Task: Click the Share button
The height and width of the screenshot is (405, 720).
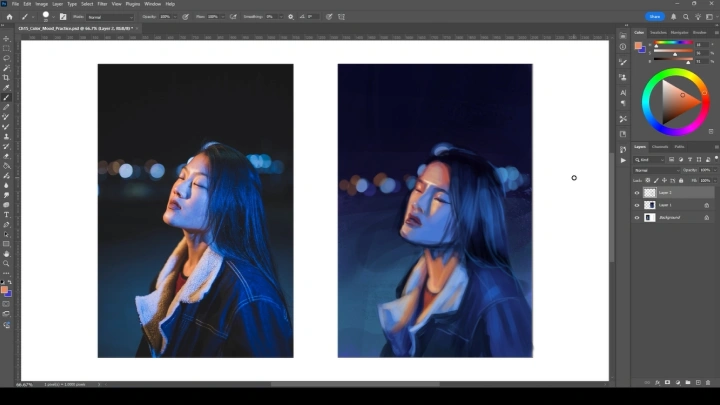Action: [x=655, y=16]
